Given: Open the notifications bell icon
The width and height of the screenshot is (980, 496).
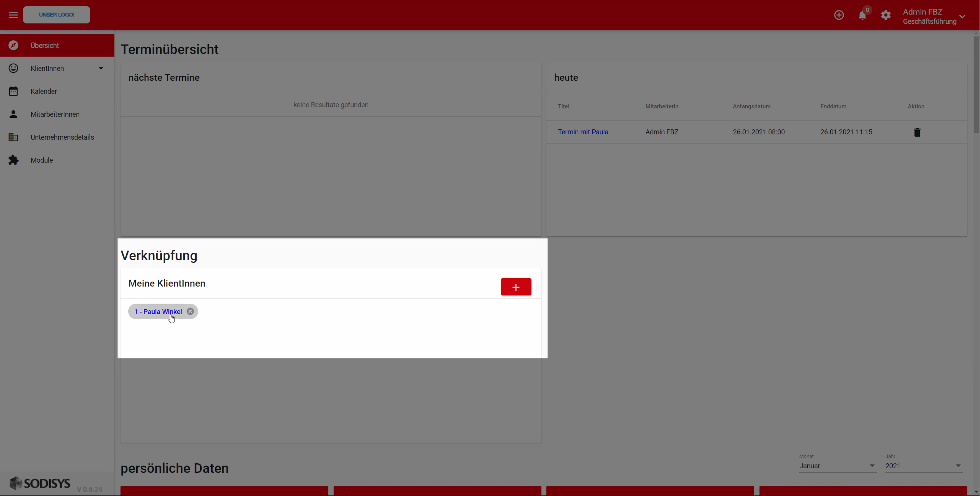Looking at the screenshot, I should coord(862,15).
